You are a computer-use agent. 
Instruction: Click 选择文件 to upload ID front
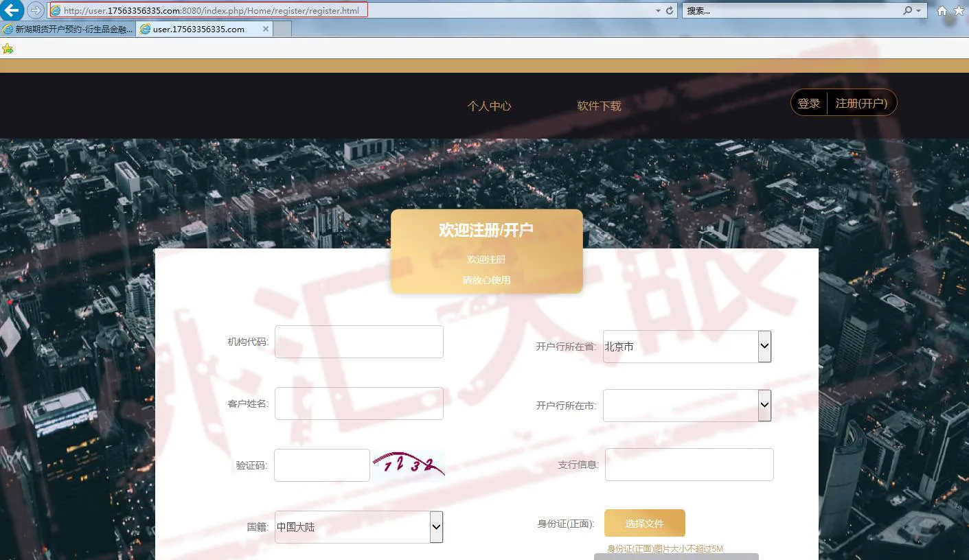(x=645, y=523)
